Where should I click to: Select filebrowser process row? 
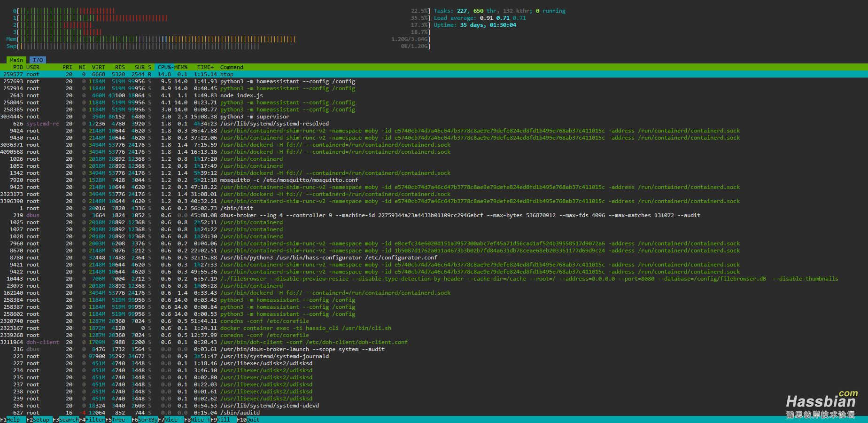coord(434,279)
